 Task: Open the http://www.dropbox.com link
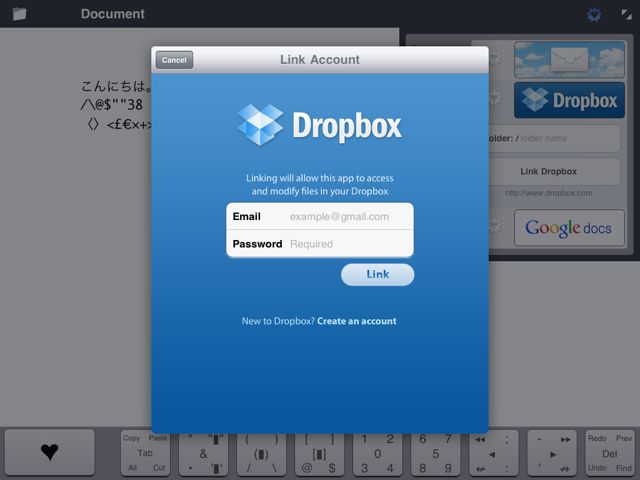549,193
